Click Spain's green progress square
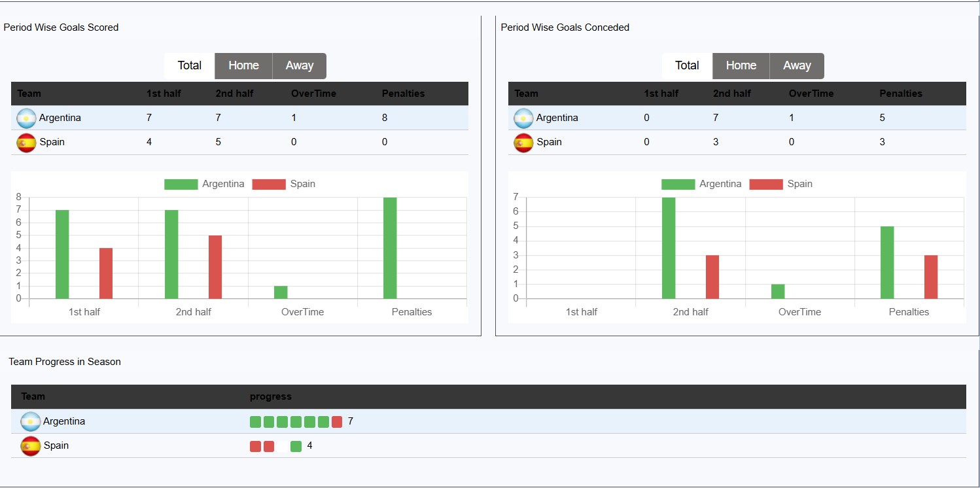 [296, 446]
